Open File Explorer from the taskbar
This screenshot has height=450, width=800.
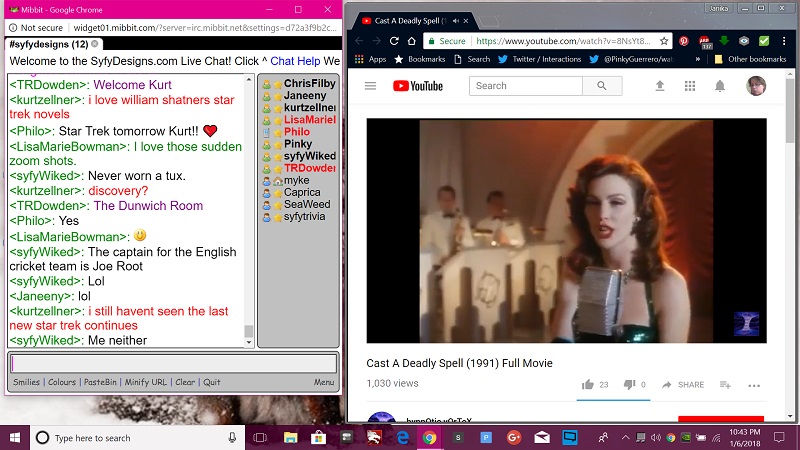(290, 438)
